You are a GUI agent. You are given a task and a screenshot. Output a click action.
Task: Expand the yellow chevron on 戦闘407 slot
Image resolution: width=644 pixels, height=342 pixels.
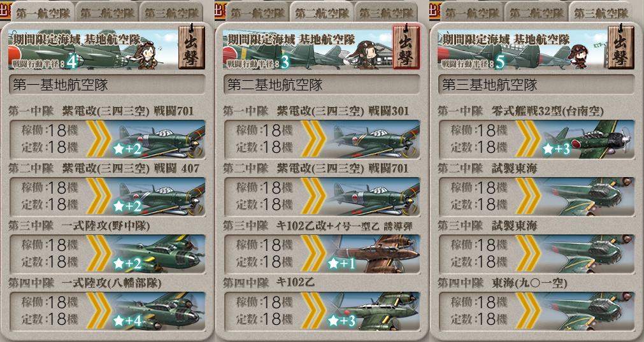[x=99, y=196]
